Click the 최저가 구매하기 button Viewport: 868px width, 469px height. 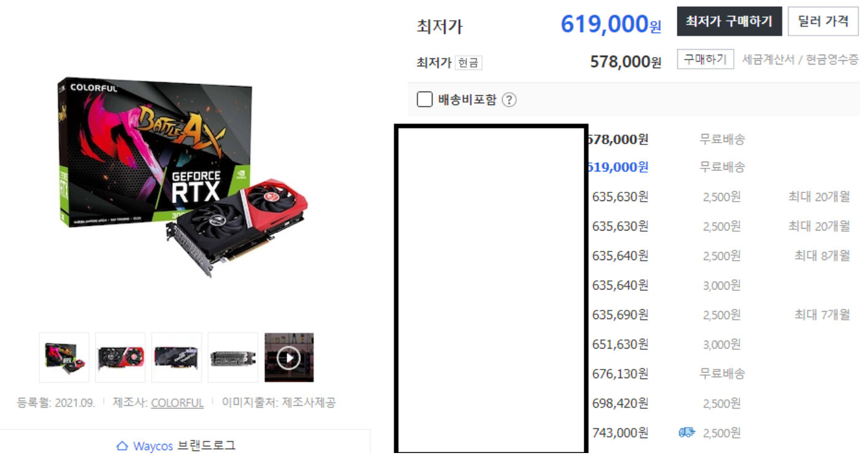(x=729, y=22)
